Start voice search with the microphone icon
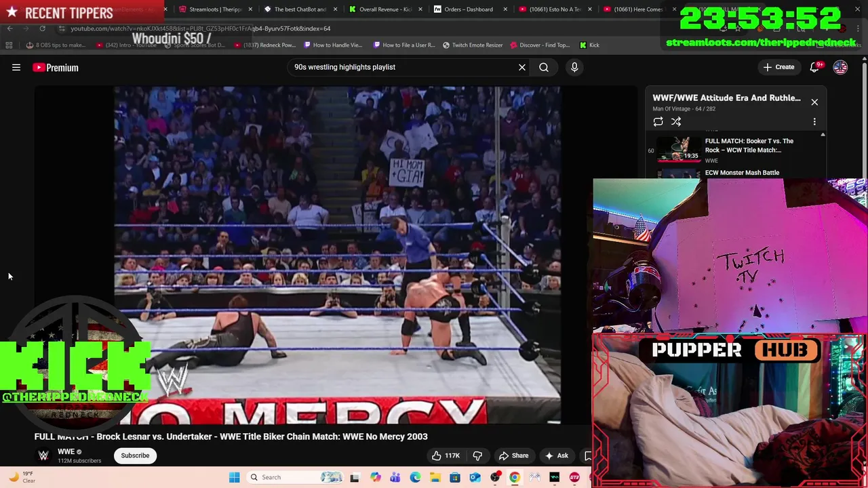Viewport: 868px width, 488px height. [574, 67]
